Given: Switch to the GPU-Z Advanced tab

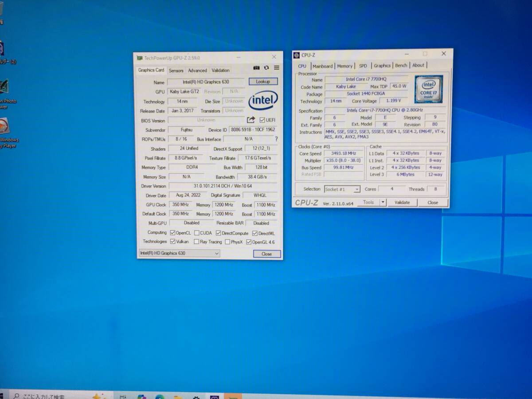Looking at the screenshot, I should point(197,70).
